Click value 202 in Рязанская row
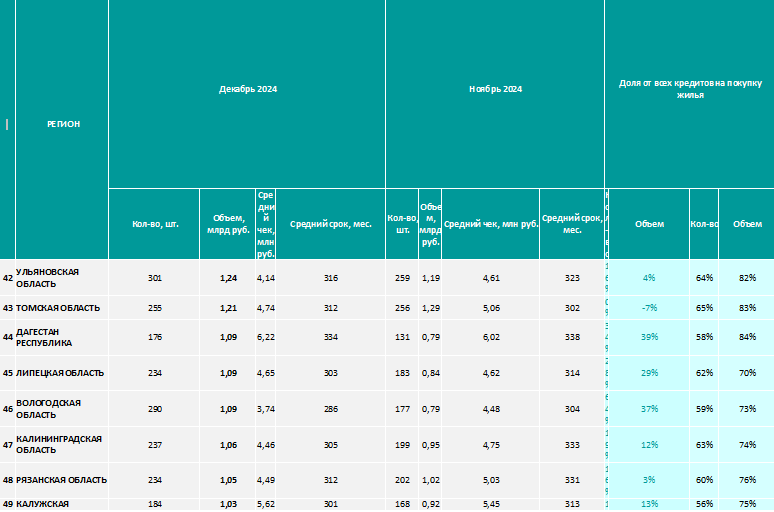 coord(402,480)
